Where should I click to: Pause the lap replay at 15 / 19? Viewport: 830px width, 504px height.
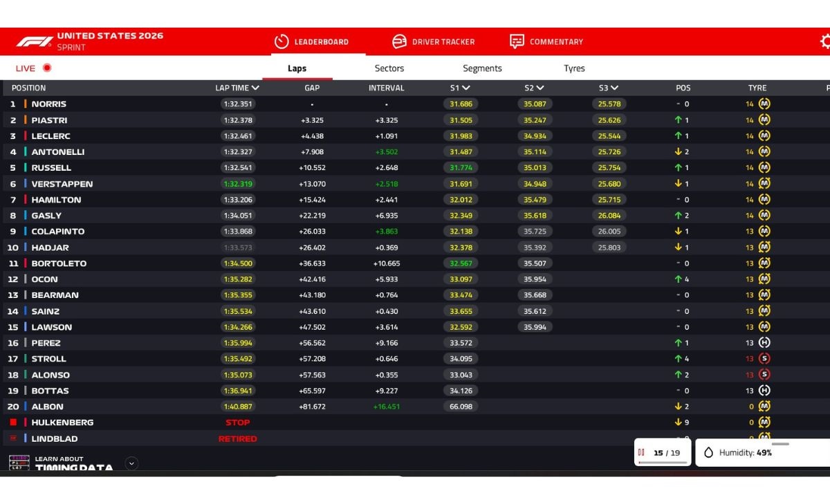coord(641,453)
